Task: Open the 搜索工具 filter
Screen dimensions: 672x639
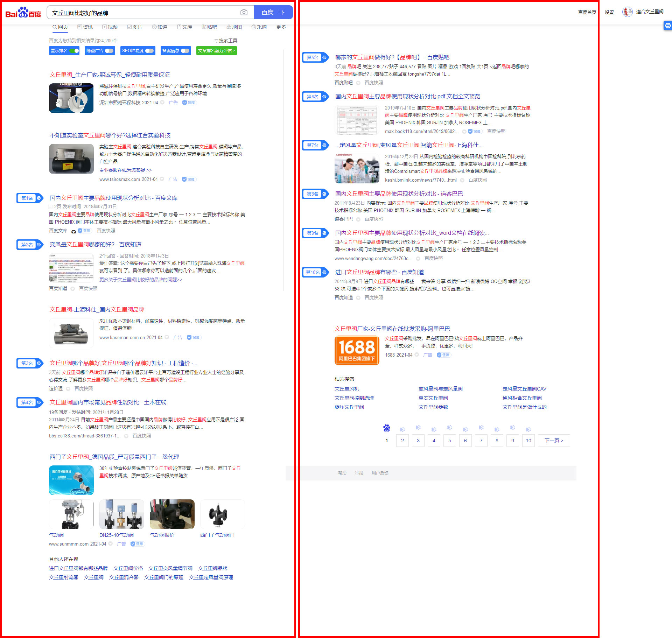Action: (226, 41)
